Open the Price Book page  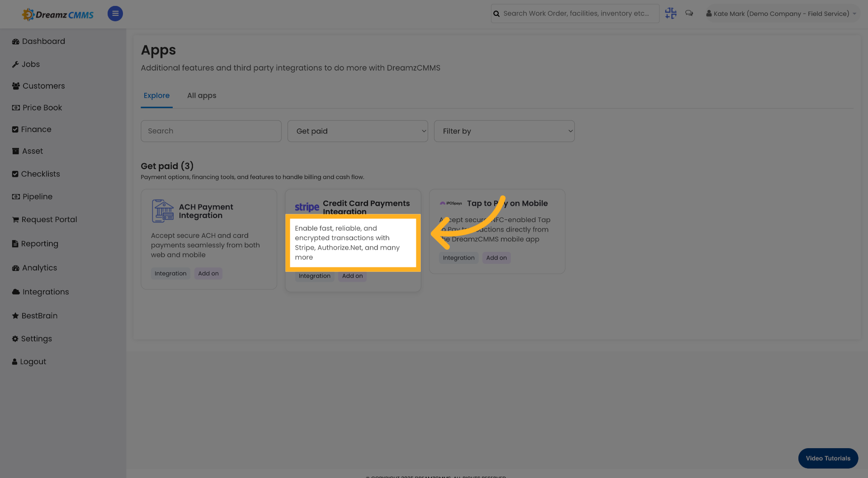tap(42, 107)
